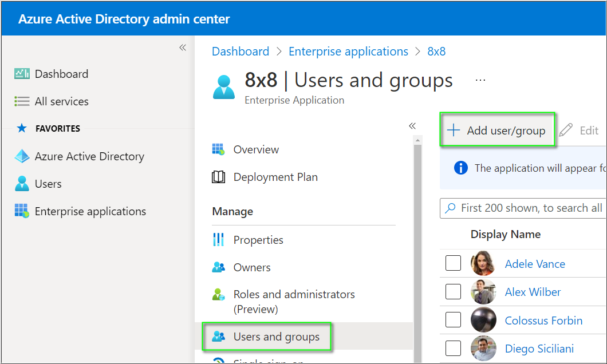Open the more options ellipsis
Screen dimensions: 607x364
[x=480, y=80]
